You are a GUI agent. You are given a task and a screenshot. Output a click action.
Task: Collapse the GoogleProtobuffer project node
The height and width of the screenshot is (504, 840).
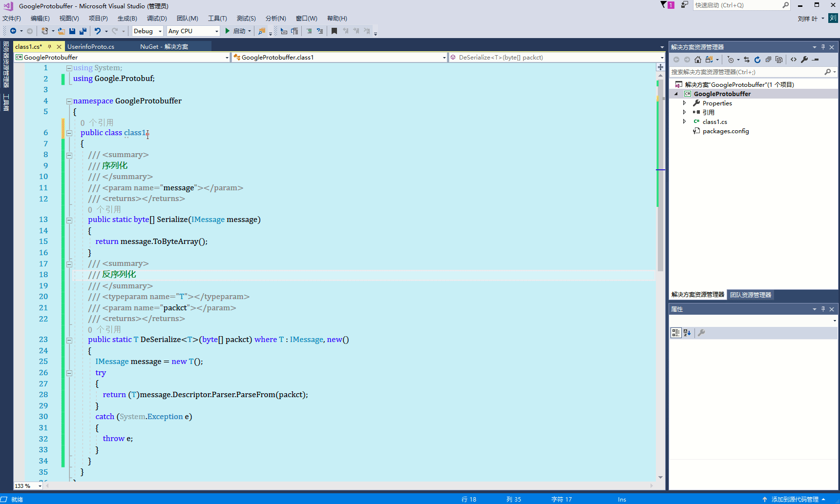676,94
